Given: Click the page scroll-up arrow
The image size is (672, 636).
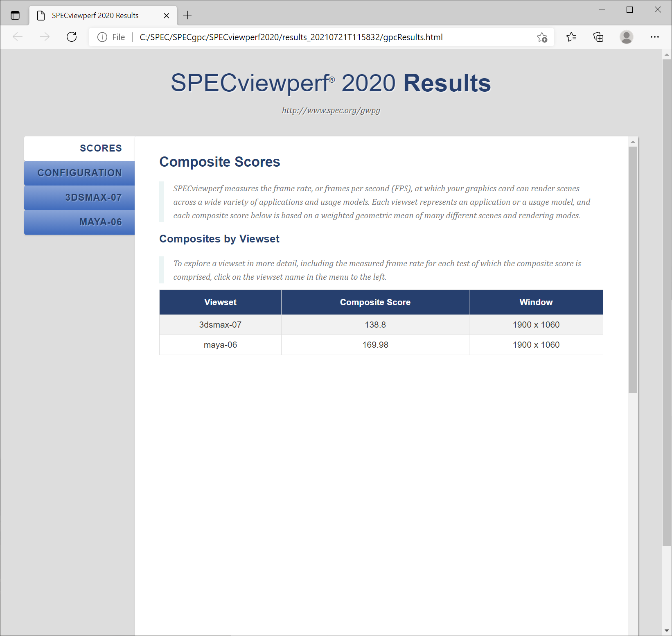Looking at the screenshot, I should tap(667, 54).
